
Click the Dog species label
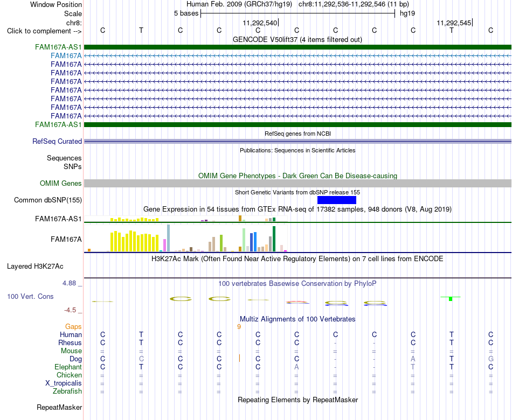pos(75,359)
